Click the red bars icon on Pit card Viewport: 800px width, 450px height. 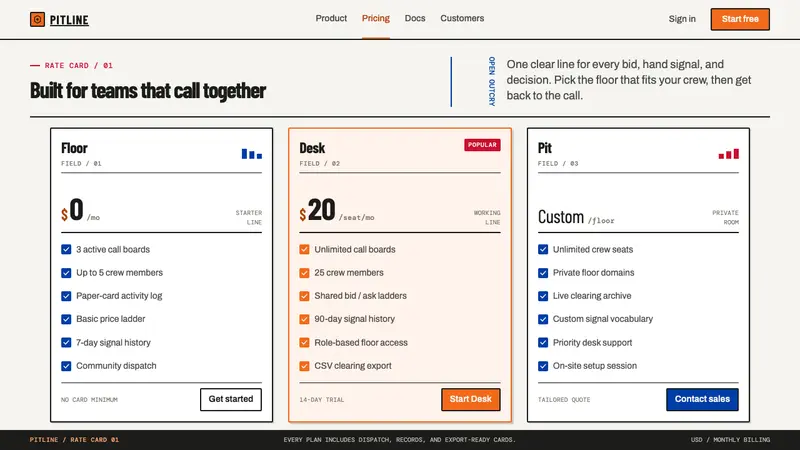coord(729,154)
